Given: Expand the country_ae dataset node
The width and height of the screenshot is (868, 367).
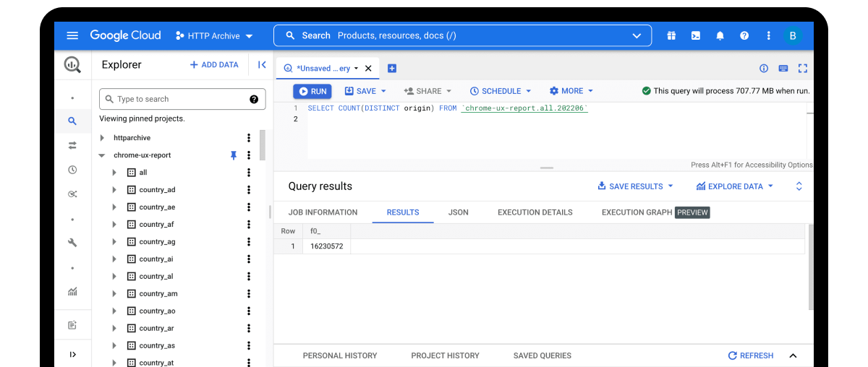Looking at the screenshot, I should pos(114,207).
